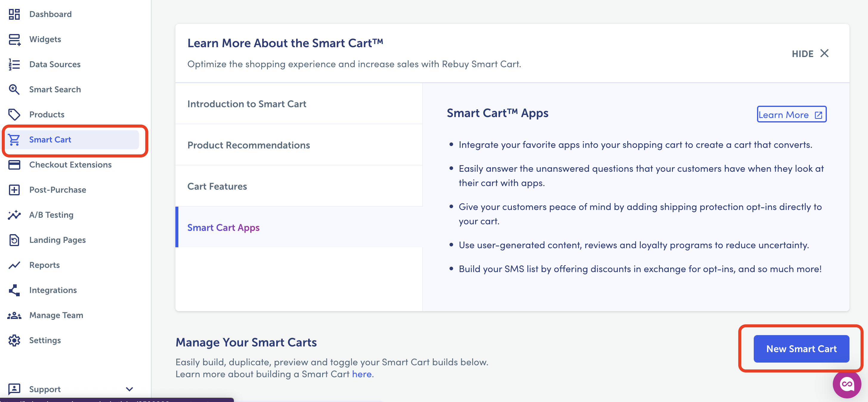Image resolution: width=868 pixels, height=402 pixels.
Task: Open the A/B Testing chart icon
Action: point(14,215)
